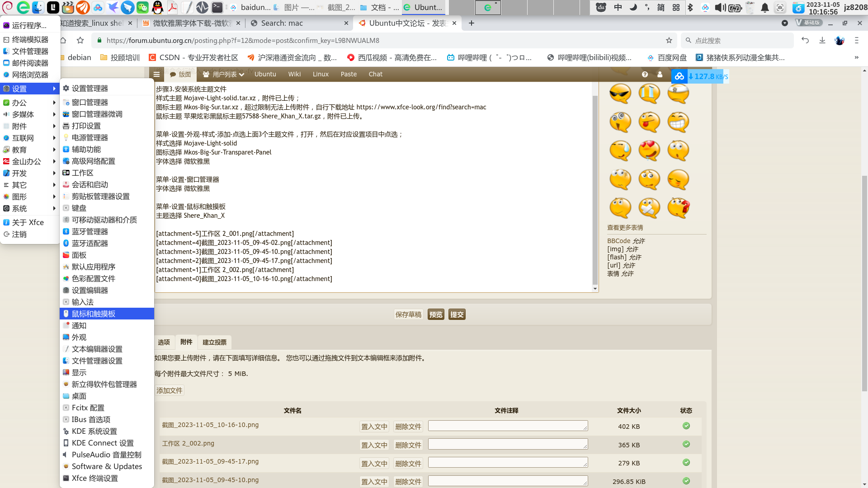
Task: Click the 保存草稿 button
Action: click(x=408, y=314)
